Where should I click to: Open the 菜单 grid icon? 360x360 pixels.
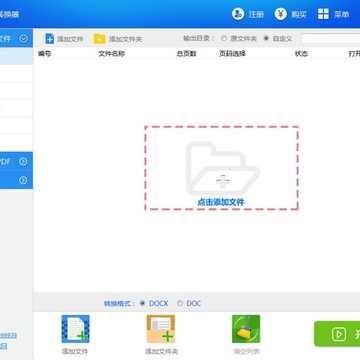[323, 14]
